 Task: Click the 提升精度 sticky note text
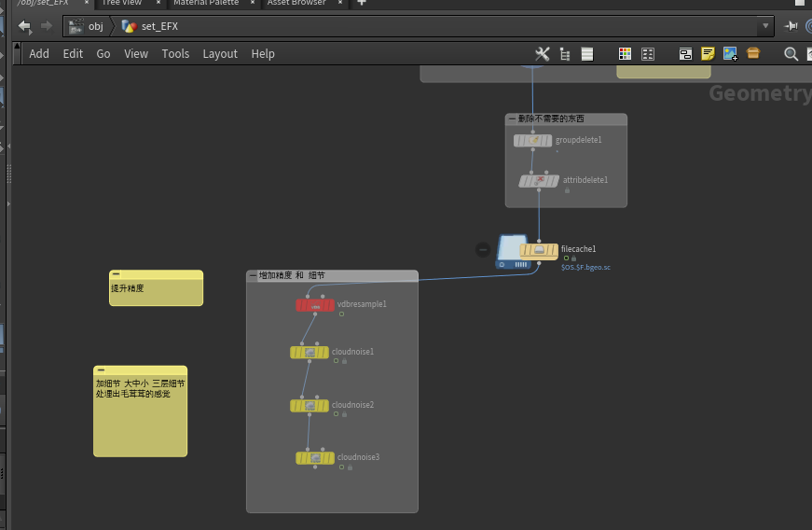(128, 288)
